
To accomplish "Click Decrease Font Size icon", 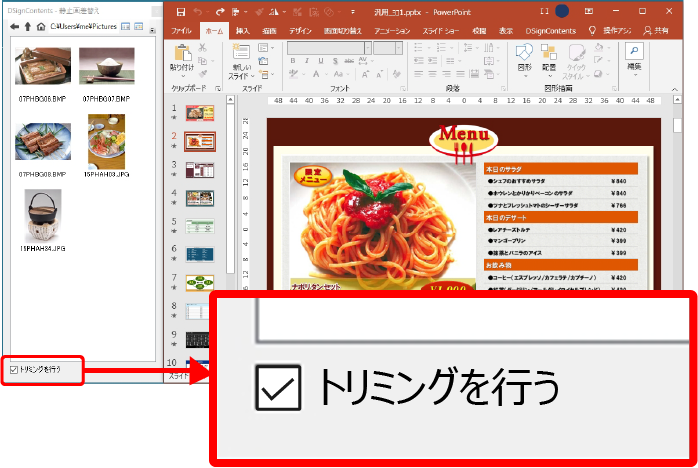I will [x=379, y=74].
